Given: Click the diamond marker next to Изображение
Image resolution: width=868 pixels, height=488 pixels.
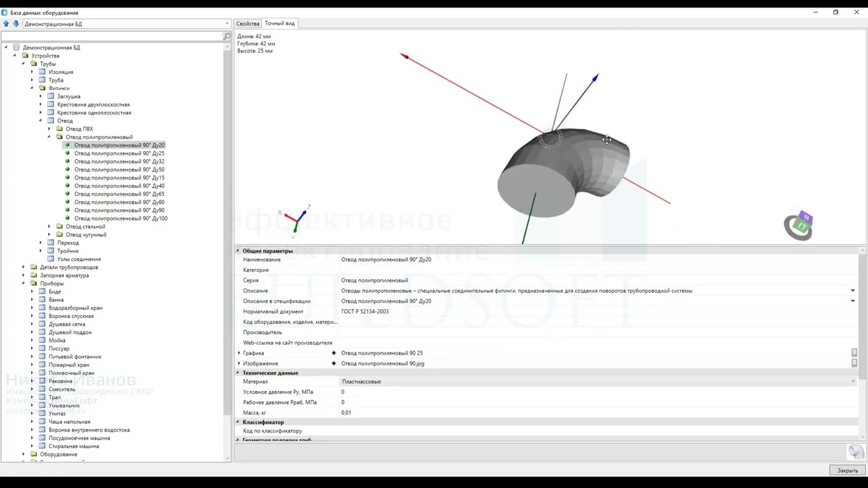Looking at the screenshot, I should 334,363.
